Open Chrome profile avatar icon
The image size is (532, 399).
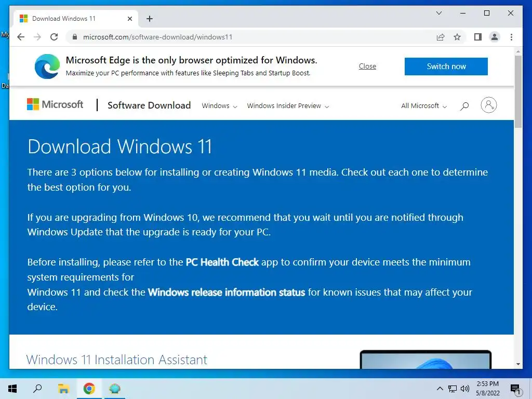click(x=495, y=37)
